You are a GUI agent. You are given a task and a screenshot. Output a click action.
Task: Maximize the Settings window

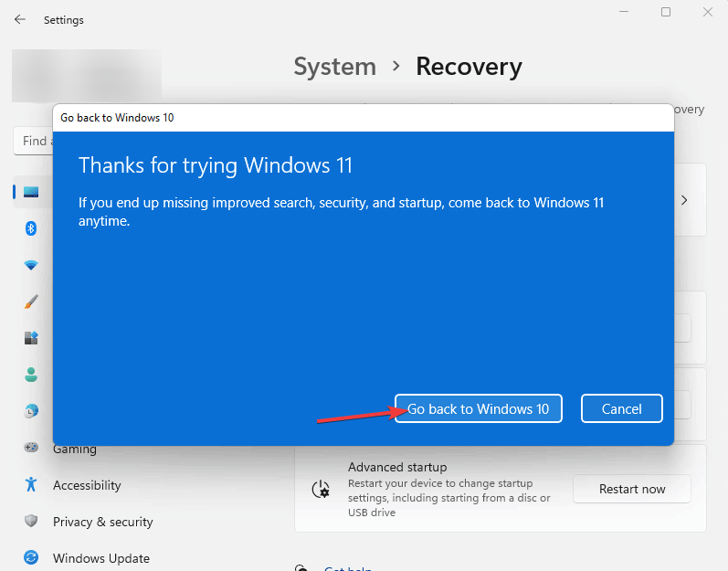(666, 12)
